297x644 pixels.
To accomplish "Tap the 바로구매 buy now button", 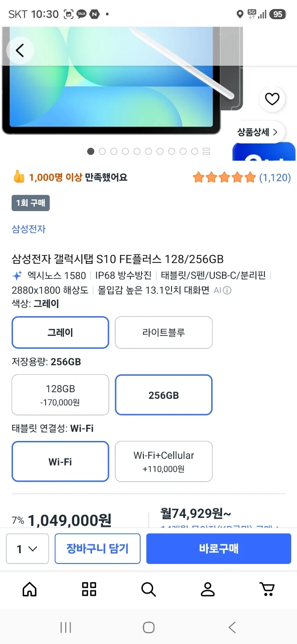I will pos(219,549).
